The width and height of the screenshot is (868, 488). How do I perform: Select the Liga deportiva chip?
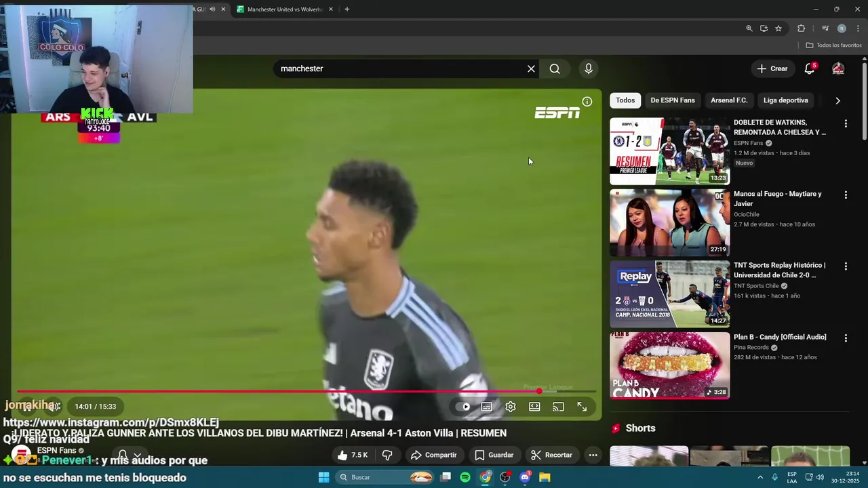[785, 100]
